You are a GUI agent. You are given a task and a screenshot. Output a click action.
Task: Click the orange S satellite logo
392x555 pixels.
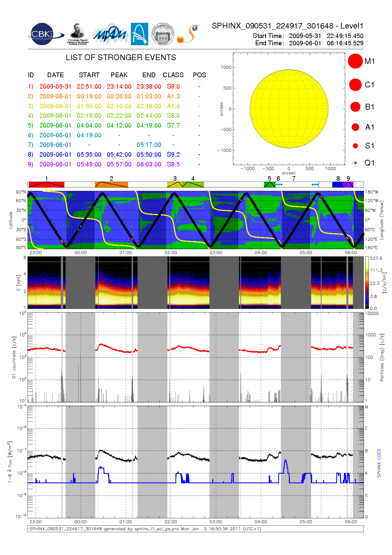click(187, 34)
